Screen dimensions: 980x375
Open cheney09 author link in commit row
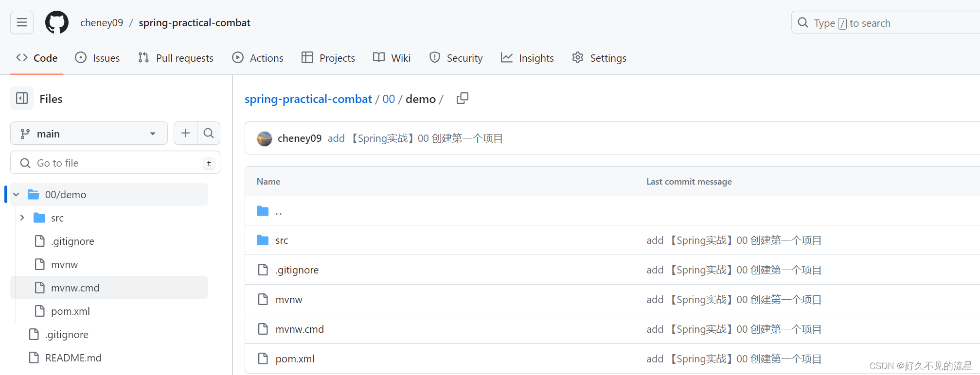pyautogui.click(x=300, y=138)
